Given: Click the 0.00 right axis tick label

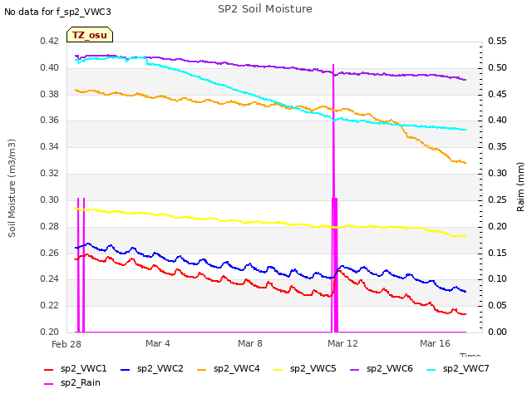Looking at the screenshot, I should coord(497,332).
